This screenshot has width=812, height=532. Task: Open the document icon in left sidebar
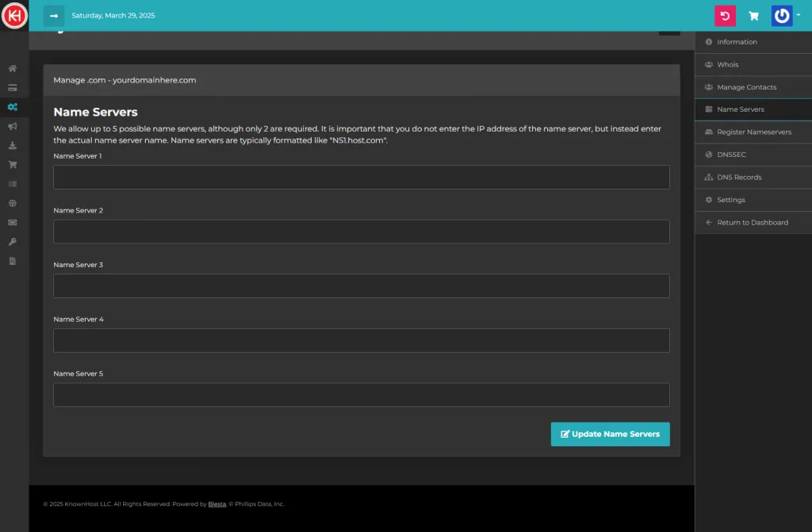pyautogui.click(x=13, y=261)
